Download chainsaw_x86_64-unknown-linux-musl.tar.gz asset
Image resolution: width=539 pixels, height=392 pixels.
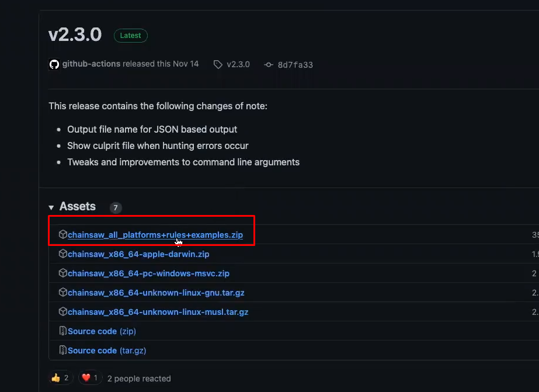(x=158, y=312)
